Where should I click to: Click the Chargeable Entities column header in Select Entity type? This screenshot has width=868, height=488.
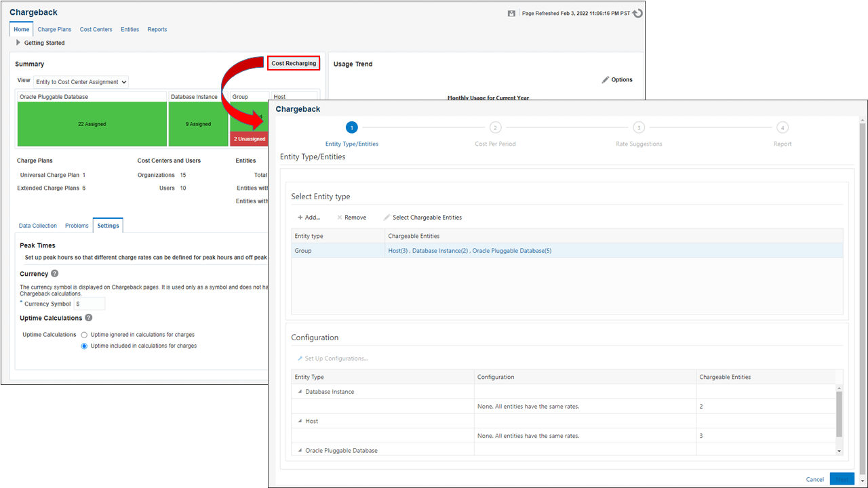tap(614, 236)
